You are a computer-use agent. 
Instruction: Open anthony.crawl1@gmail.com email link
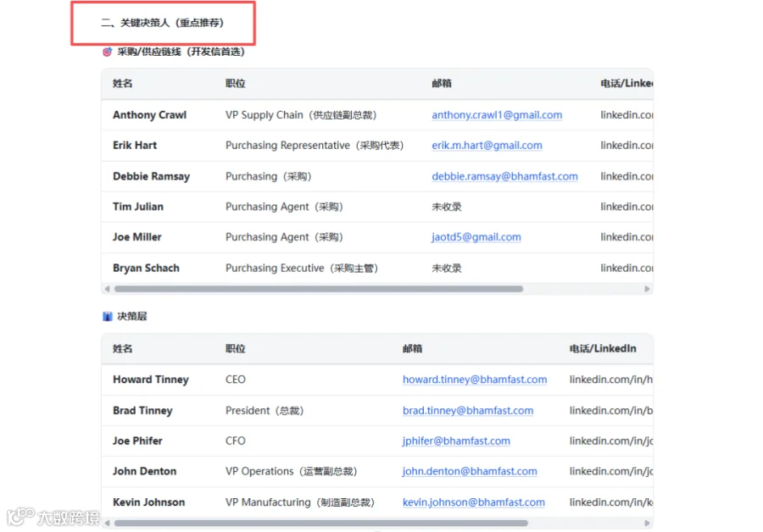tap(497, 114)
